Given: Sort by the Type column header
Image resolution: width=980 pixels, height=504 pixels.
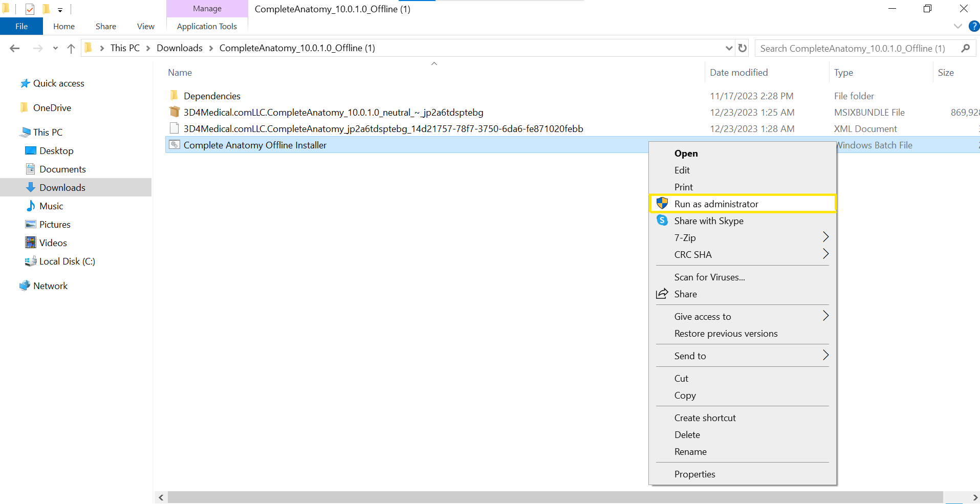Looking at the screenshot, I should coord(843,73).
